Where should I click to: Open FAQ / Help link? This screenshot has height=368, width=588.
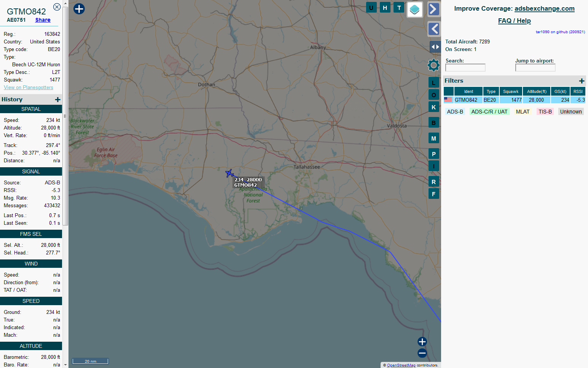[514, 21]
